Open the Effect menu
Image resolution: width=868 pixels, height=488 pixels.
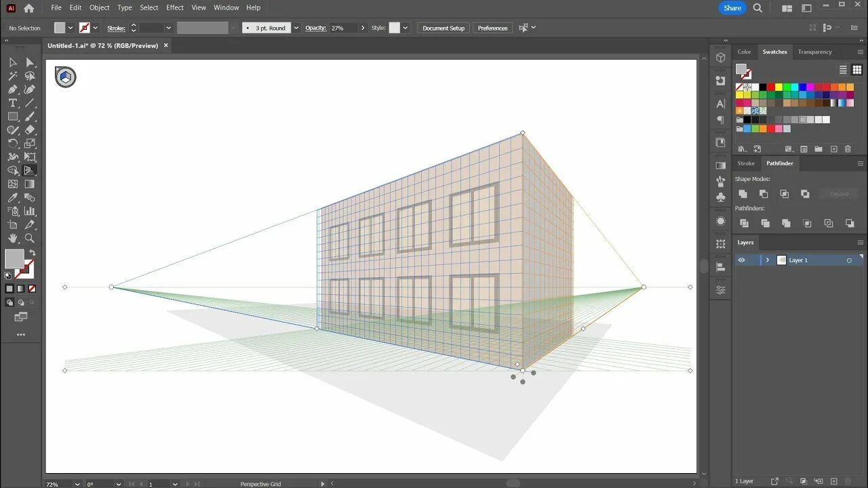click(175, 7)
